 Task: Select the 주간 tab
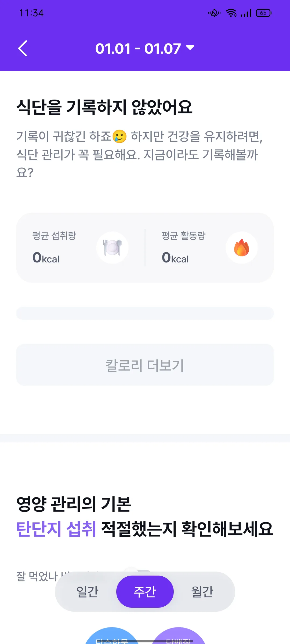(145, 592)
